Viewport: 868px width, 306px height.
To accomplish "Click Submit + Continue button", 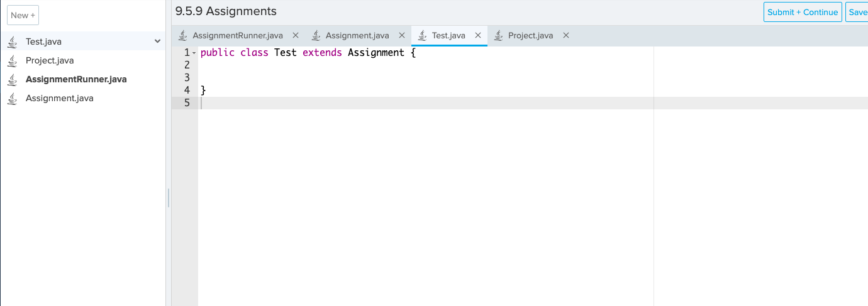I will pos(803,12).
